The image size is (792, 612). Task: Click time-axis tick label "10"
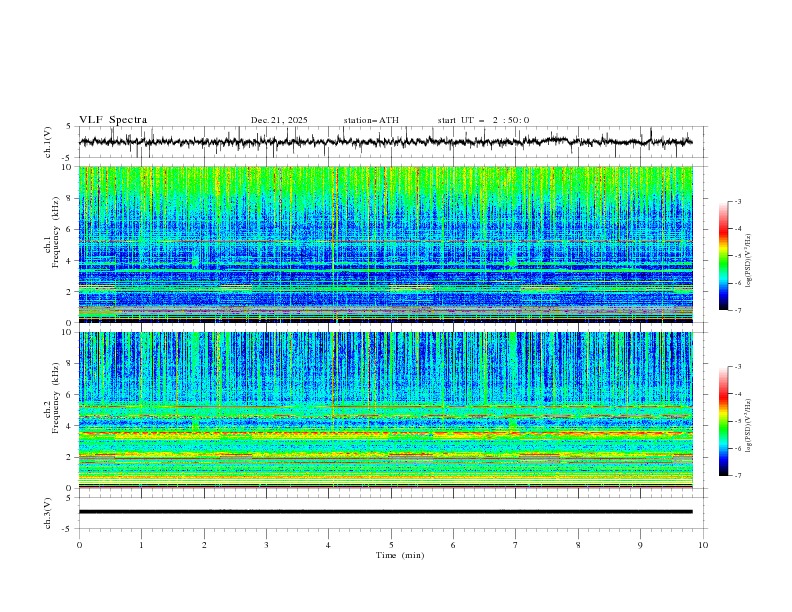703,545
